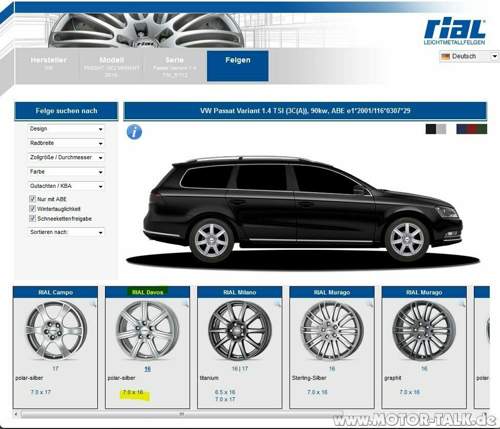
Task: Click the magnifier icon on RIAL Milano card
Action: (x=278, y=303)
